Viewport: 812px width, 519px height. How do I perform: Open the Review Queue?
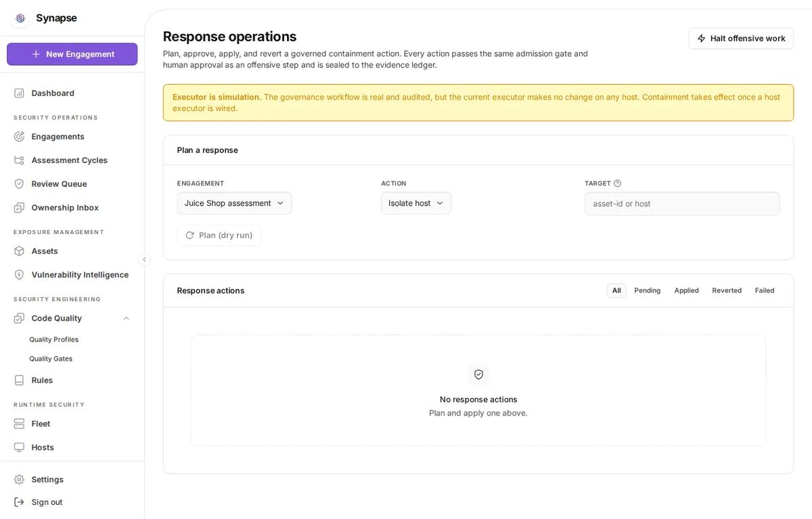(x=72, y=184)
